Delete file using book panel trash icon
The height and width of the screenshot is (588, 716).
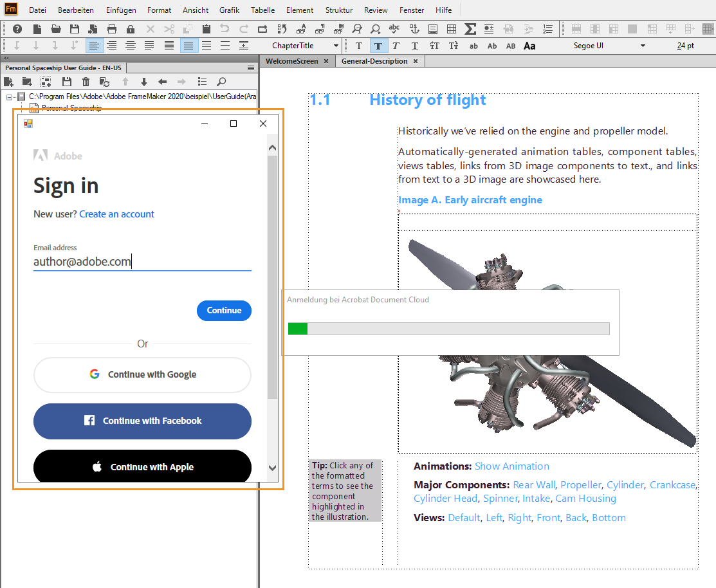86,82
